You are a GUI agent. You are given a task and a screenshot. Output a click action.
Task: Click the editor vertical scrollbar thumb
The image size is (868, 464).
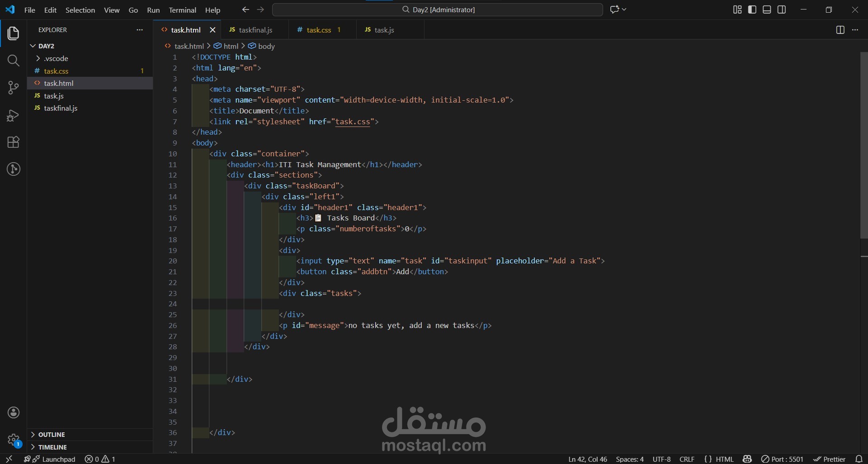tap(864, 145)
